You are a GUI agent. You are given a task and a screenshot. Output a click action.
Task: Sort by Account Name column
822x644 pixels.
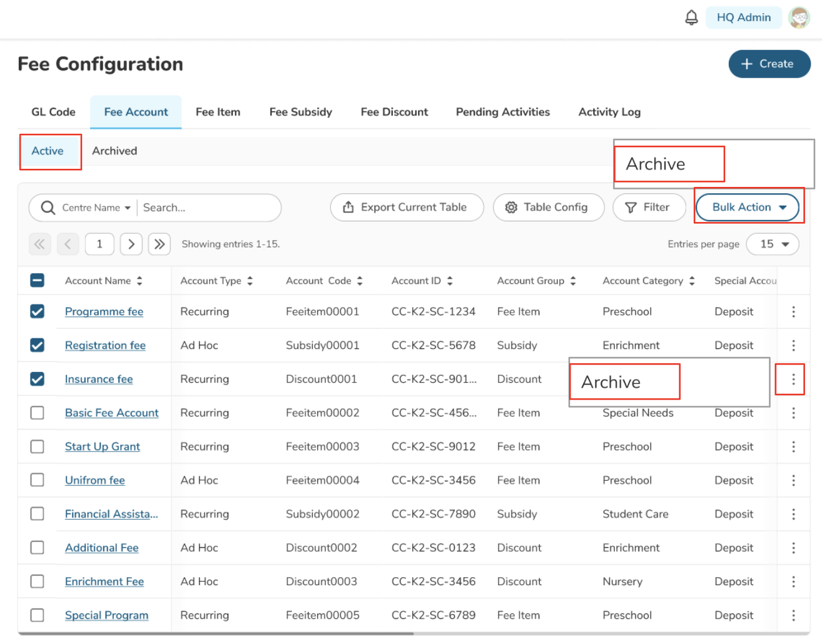click(140, 281)
